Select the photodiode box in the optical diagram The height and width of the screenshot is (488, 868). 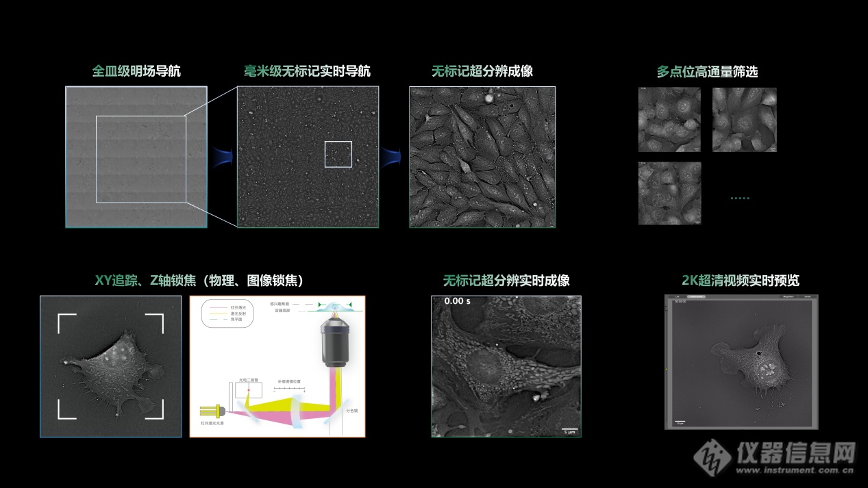pyautogui.click(x=249, y=391)
